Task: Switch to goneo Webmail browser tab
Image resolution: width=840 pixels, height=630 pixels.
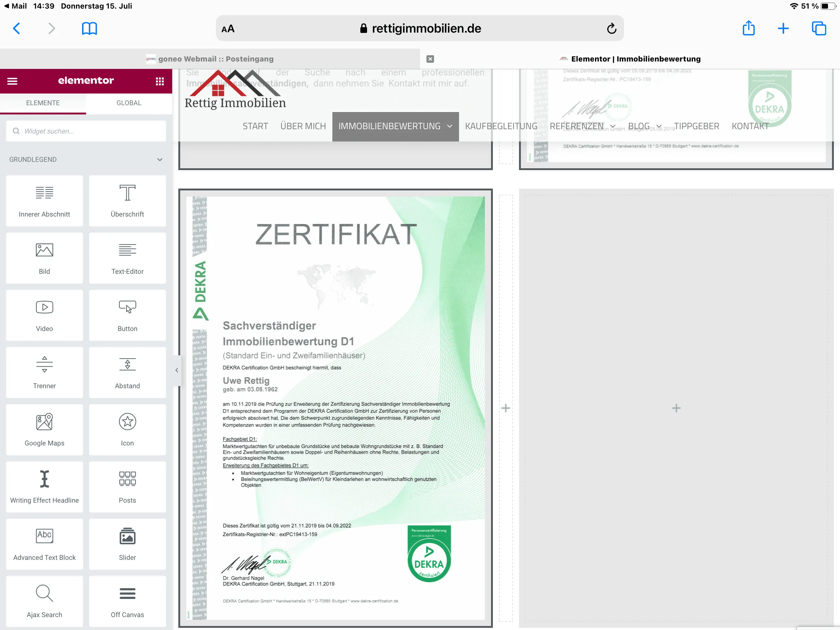Action: pos(210,59)
